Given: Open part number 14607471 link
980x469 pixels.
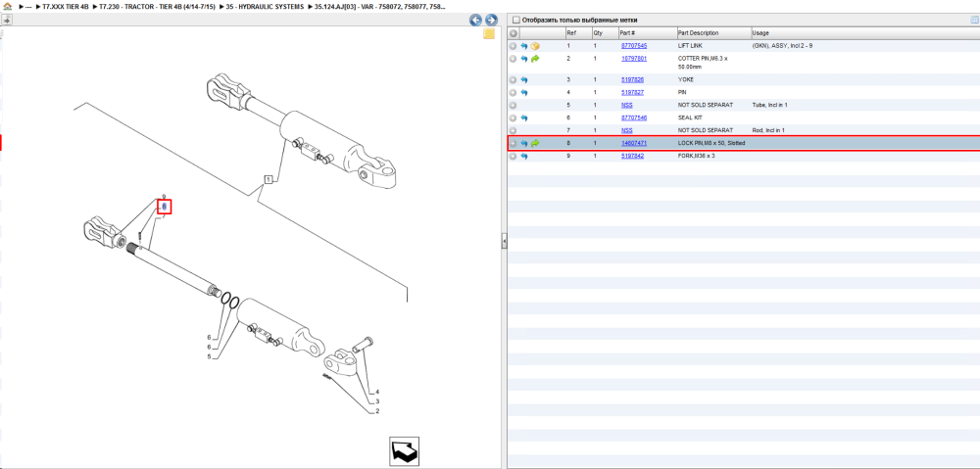Looking at the screenshot, I should pyautogui.click(x=633, y=144).
